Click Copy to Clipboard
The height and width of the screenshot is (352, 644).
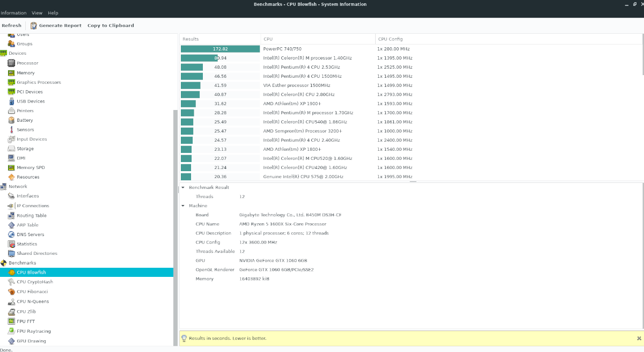click(x=111, y=25)
